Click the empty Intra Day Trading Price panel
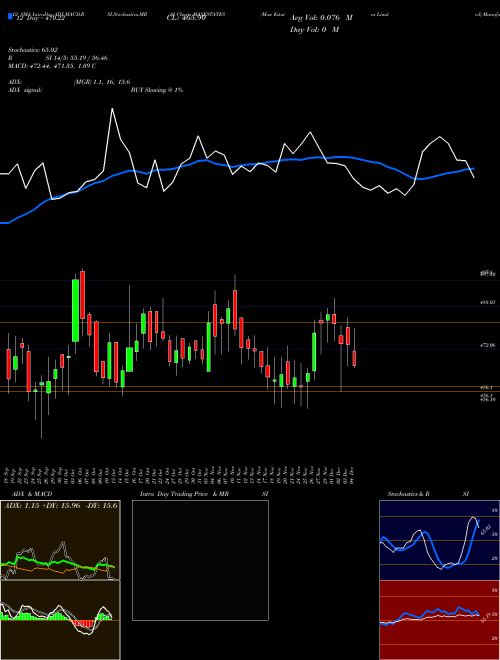 (200, 560)
